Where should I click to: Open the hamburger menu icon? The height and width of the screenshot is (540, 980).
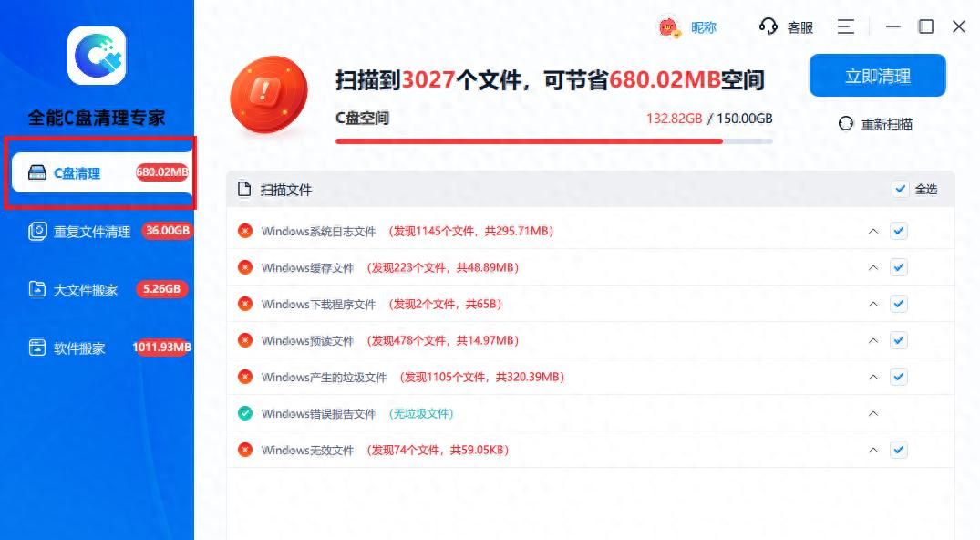pyautogui.click(x=846, y=26)
